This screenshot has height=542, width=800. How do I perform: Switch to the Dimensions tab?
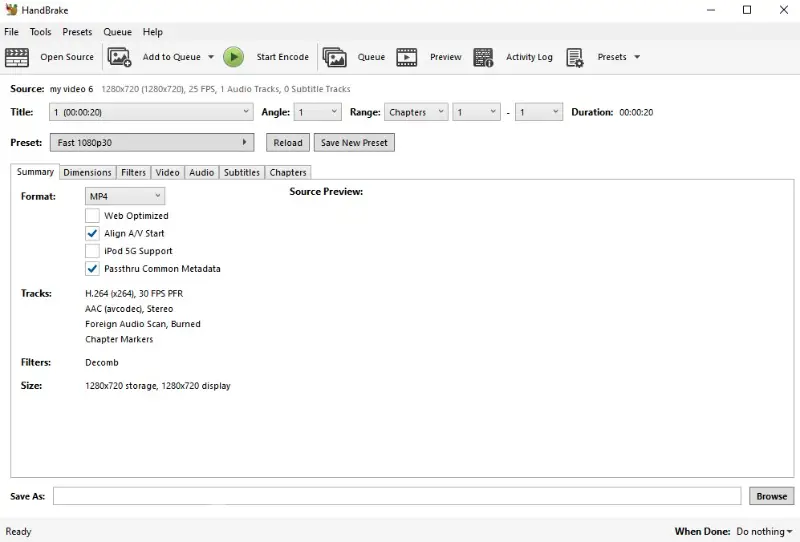pos(87,173)
